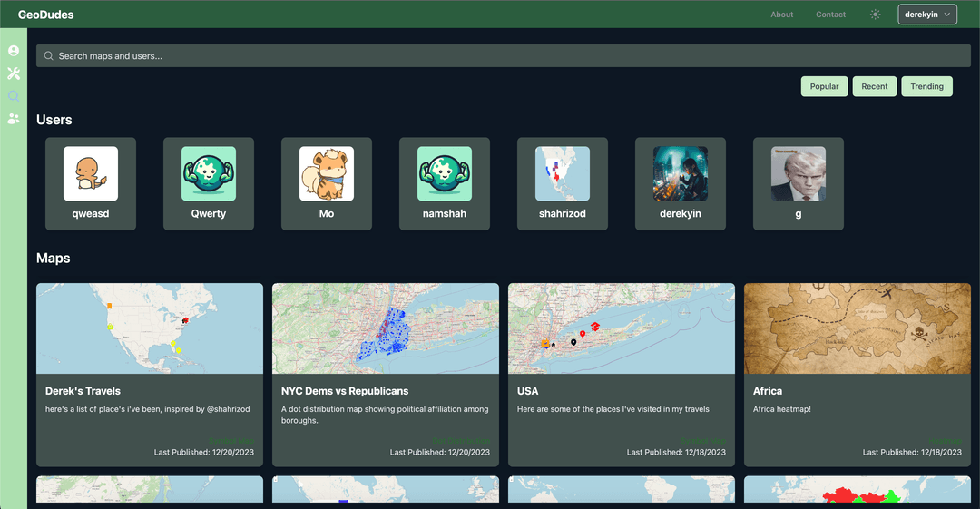Open Mo user profile avatar
The width and height of the screenshot is (980, 509).
(x=327, y=173)
